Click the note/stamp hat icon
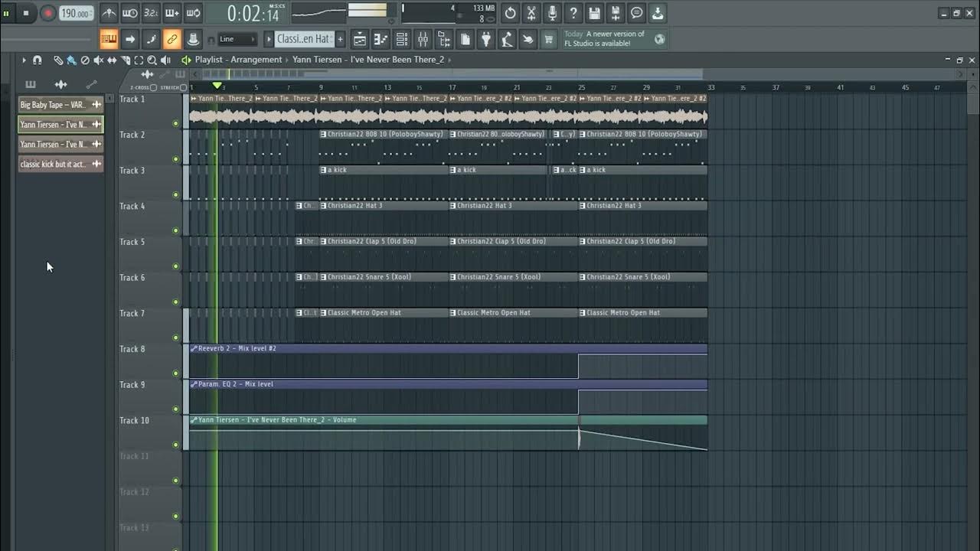 click(x=194, y=39)
